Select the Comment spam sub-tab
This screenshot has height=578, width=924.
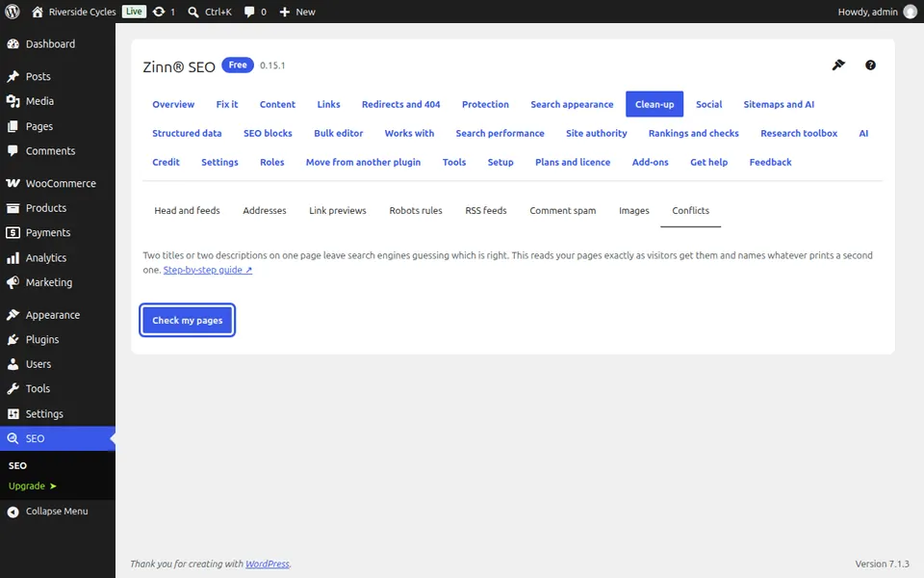[x=563, y=211]
